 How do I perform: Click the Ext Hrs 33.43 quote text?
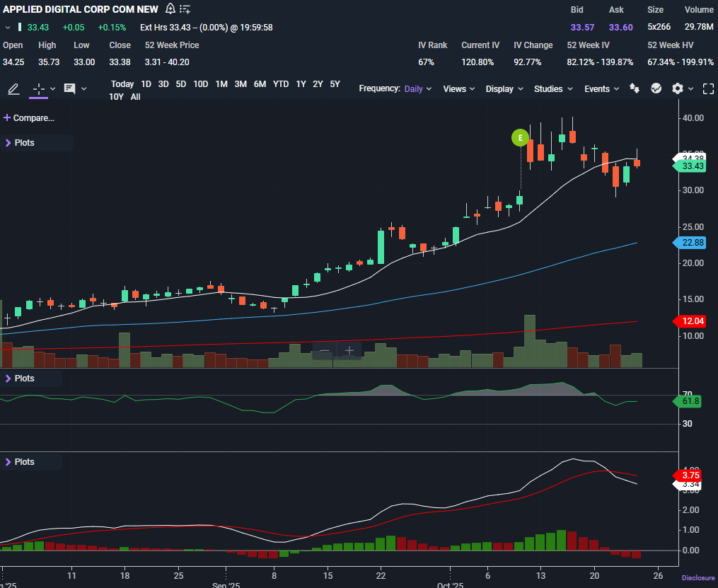point(207,28)
